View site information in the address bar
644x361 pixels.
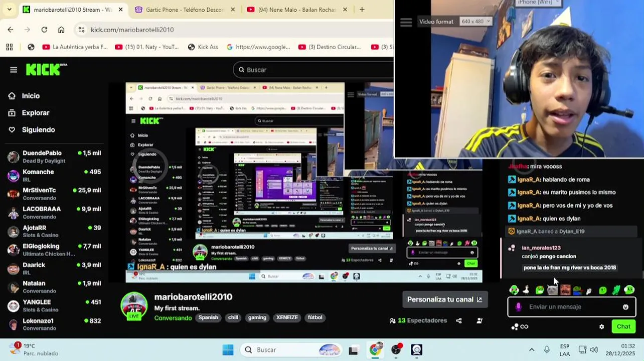tap(81, 30)
